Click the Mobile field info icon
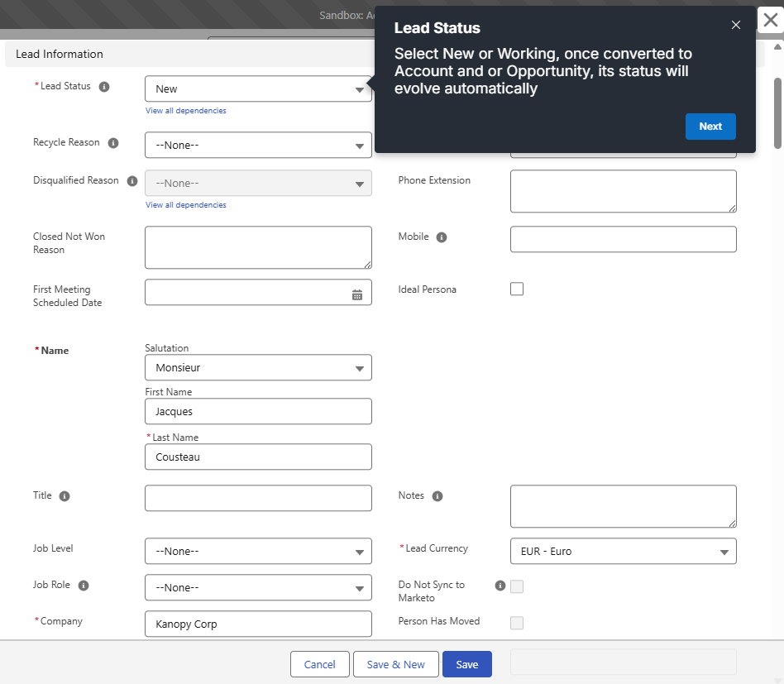 (x=442, y=237)
